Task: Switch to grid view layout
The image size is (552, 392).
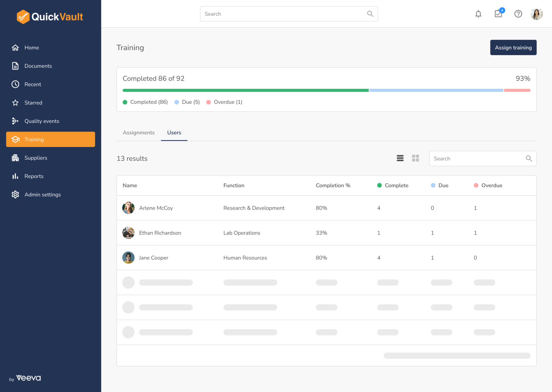Action: point(415,158)
